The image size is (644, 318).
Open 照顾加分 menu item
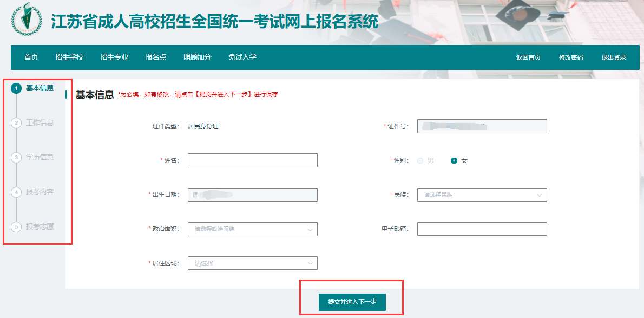[197, 57]
